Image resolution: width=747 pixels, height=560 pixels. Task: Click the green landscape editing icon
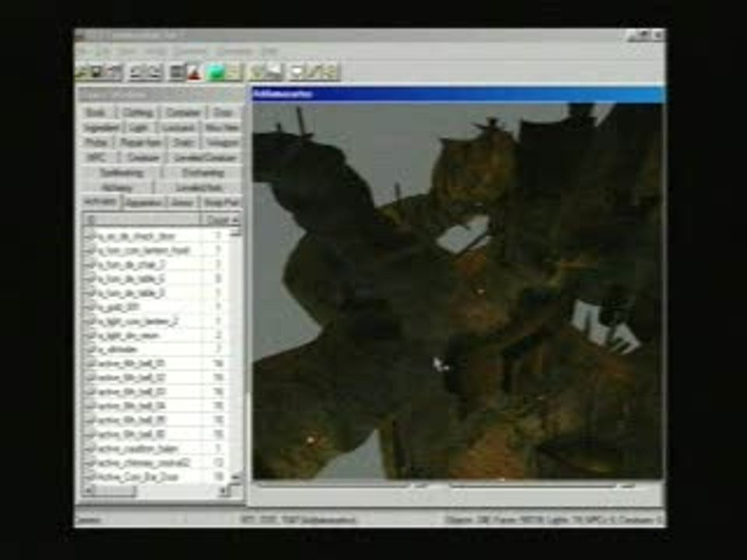click(x=217, y=72)
